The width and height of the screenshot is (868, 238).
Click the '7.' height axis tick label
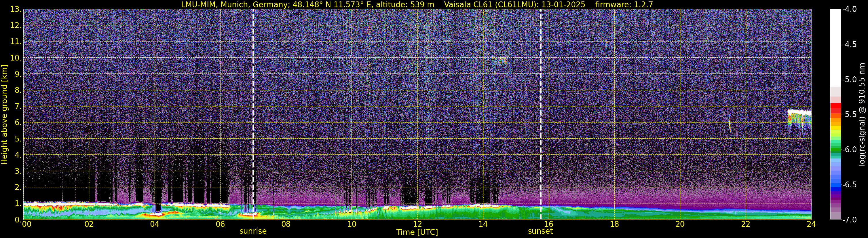18,107
